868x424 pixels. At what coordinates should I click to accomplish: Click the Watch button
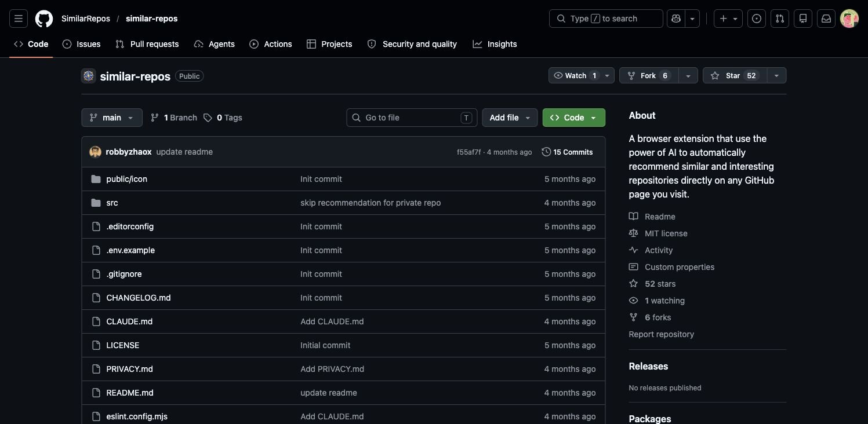(x=575, y=75)
